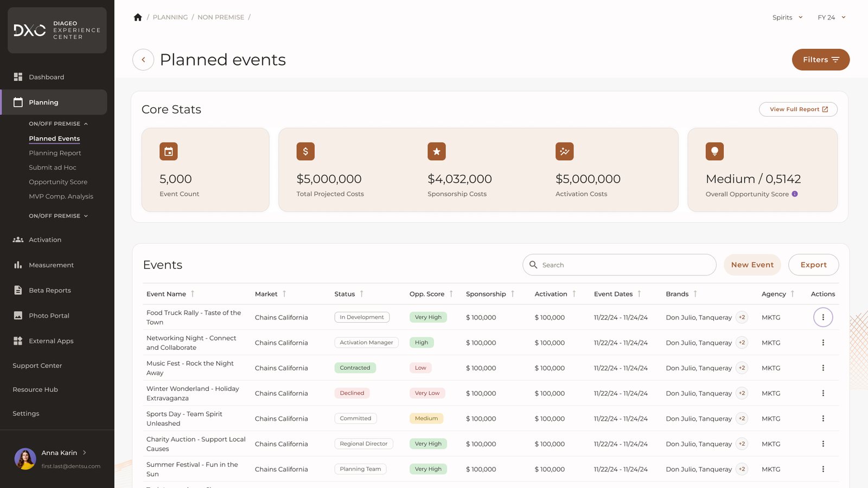Viewport: 868px width, 488px height.
Task: Click the Total Projected Costs dollar icon
Action: tap(305, 151)
